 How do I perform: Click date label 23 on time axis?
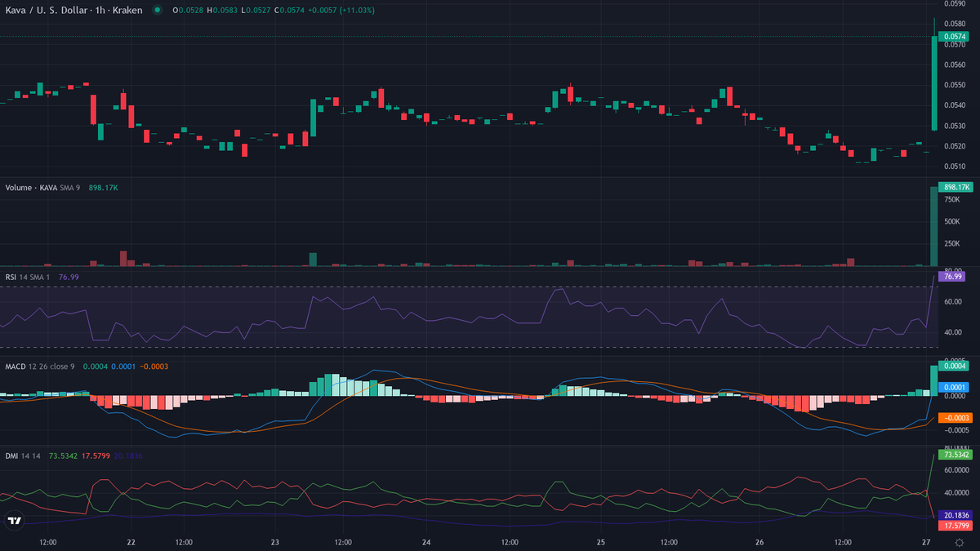275,542
